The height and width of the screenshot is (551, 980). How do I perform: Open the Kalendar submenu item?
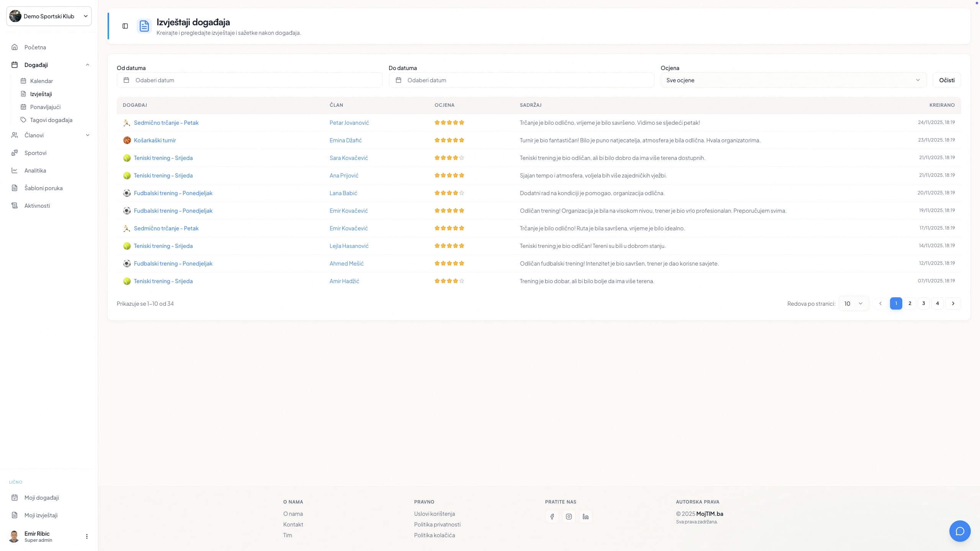pyautogui.click(x=41, y=81)
